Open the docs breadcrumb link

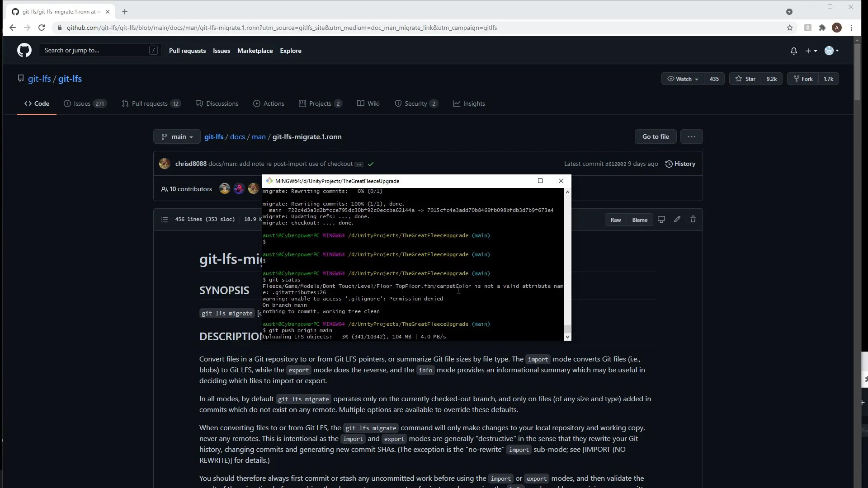(x=237, y=136)
